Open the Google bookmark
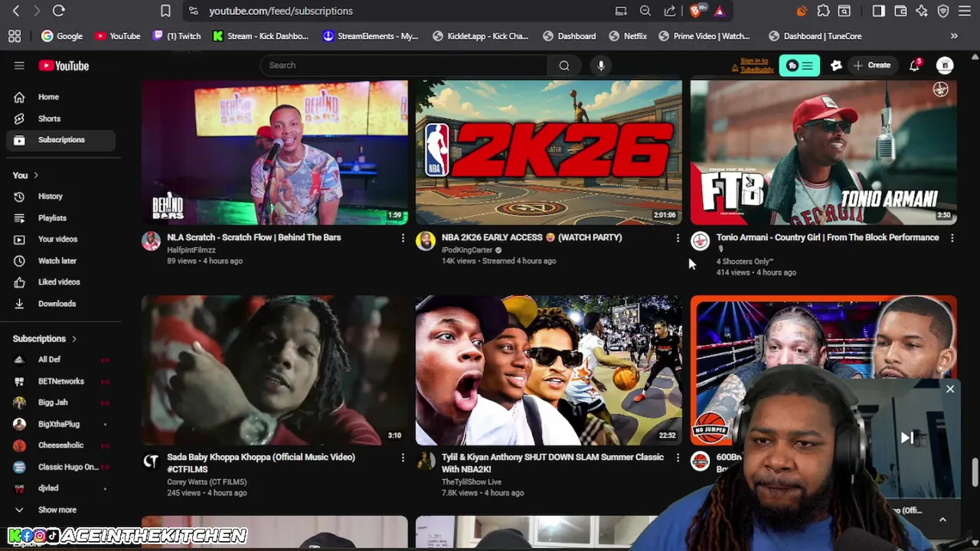 (62, 36)
